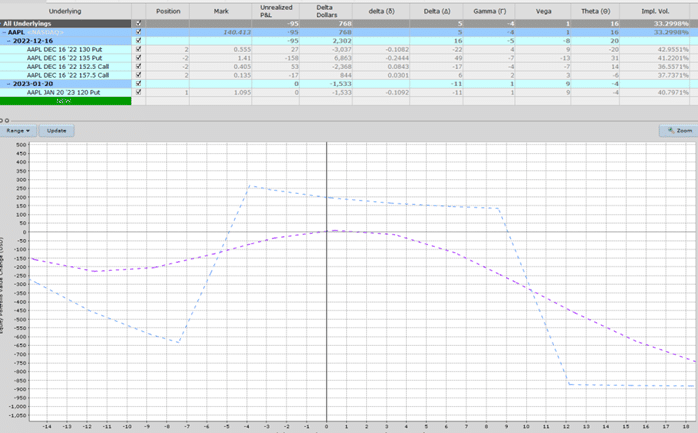Image resolution: width=698 pixels, height=433 pixels.
Task: Click the 0.555 mark of 130 Put
Action: 242,49
